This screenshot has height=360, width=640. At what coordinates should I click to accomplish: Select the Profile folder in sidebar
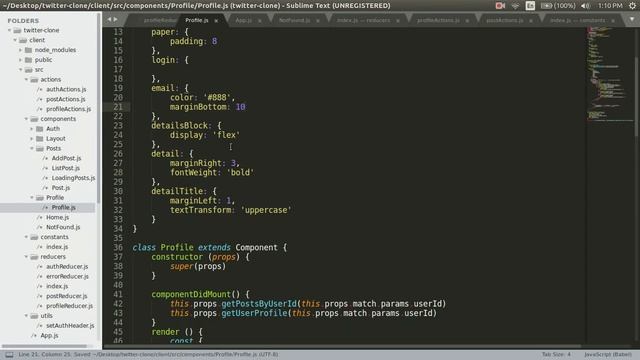(55, 198)
